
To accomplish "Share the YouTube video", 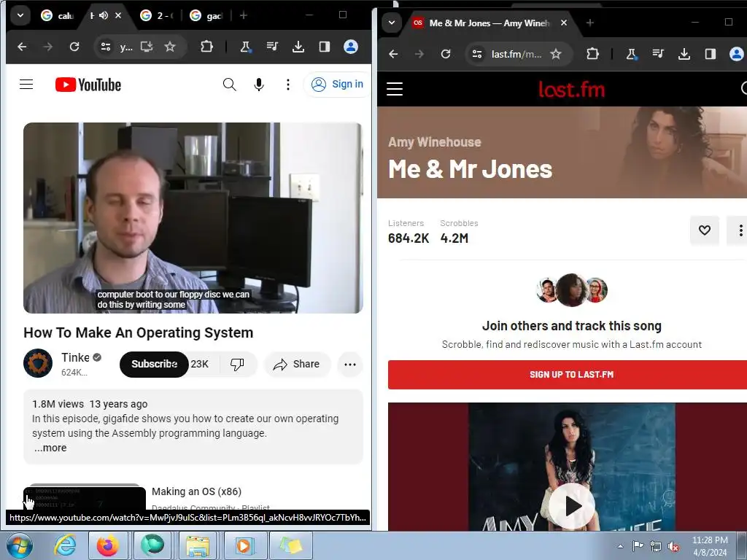I will [296, 365].
